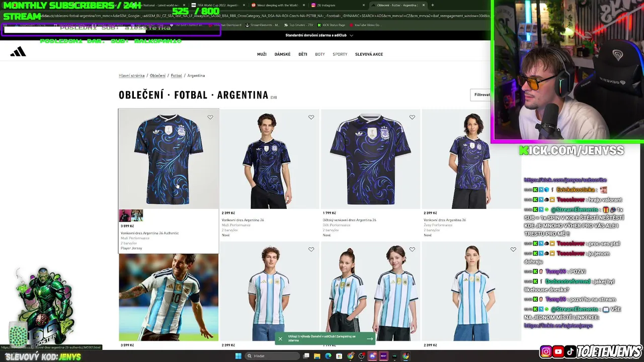This screenshot has width=644, height=362.
Task: Open the KICK Status Page bookmark
Action: point(331,25)
